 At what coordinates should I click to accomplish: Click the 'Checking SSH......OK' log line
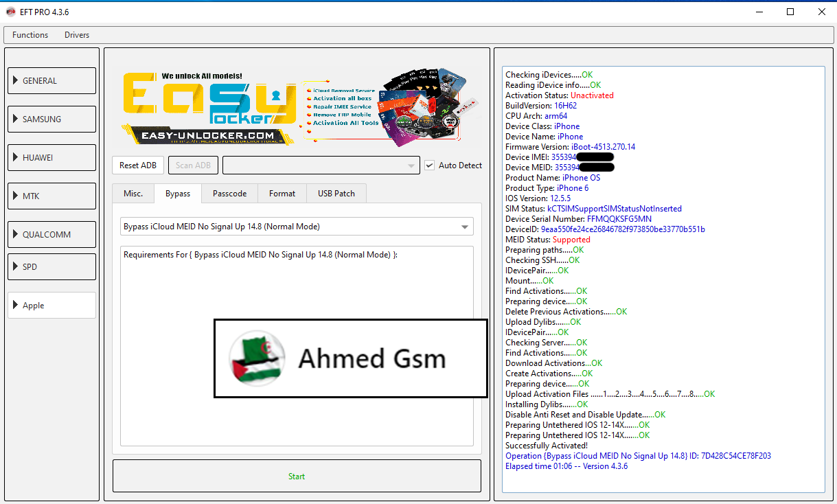[x=542, y=260]
